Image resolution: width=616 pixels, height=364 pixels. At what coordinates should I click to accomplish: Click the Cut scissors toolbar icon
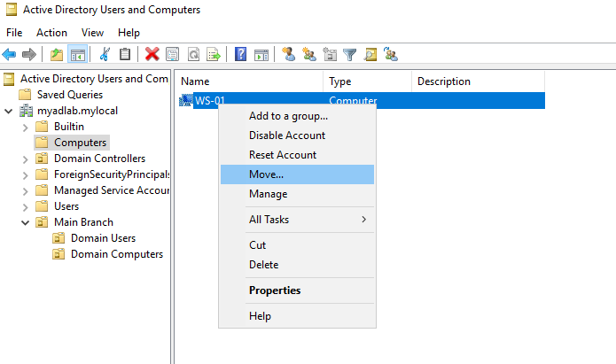tap(105, 55)
